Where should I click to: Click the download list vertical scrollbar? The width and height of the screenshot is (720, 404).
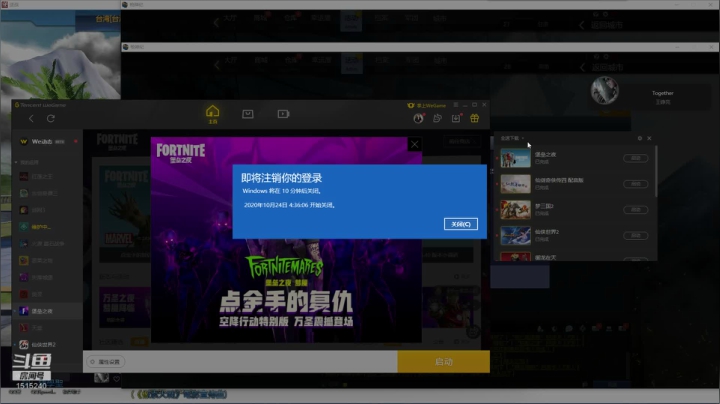point(656,171)
